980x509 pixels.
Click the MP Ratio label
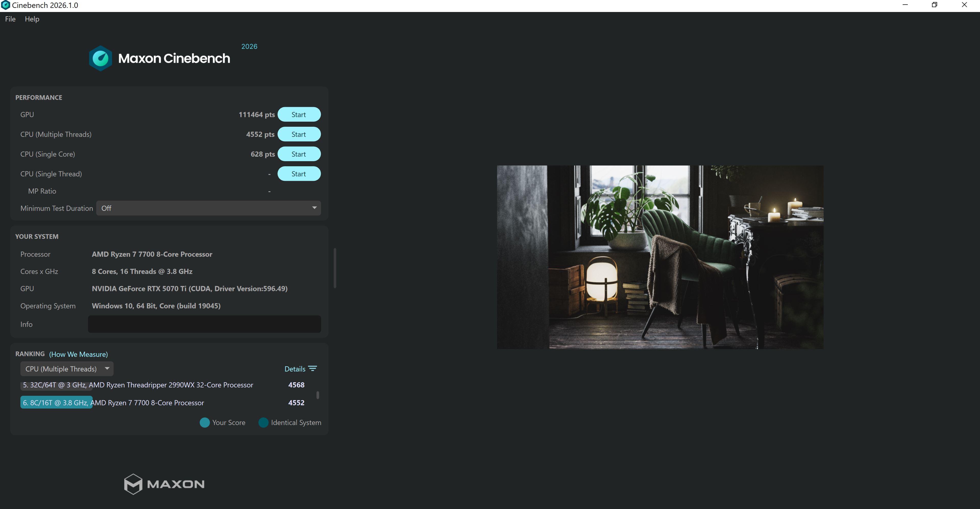pyautogui.click(x=42, y=191)
